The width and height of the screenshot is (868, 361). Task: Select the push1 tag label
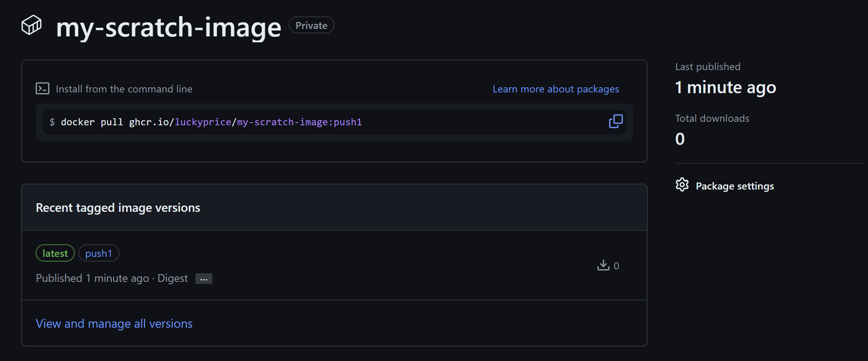[99, 253]
